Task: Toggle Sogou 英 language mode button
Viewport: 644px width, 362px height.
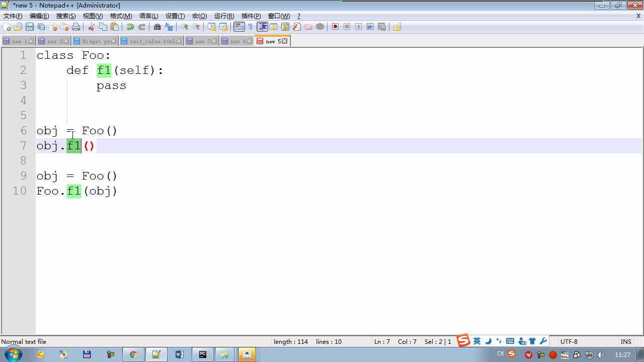Action: coord(477,341)
